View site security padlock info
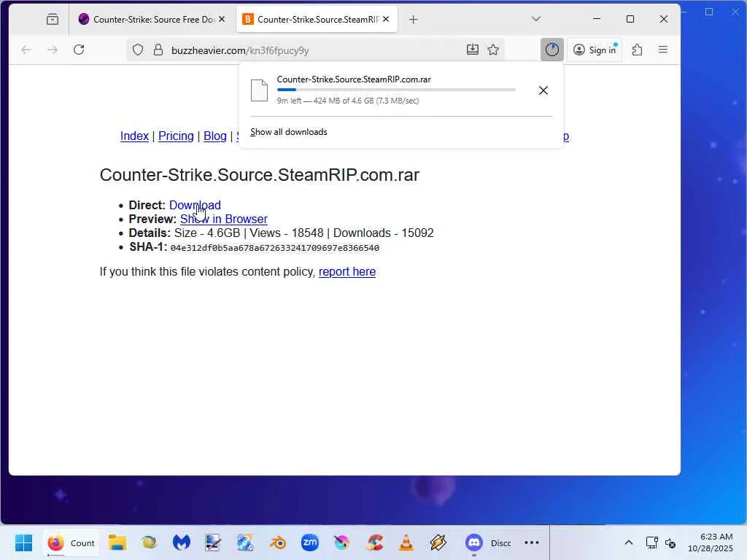This screenshot has height=560, width=747. click(x=158, y=50)
